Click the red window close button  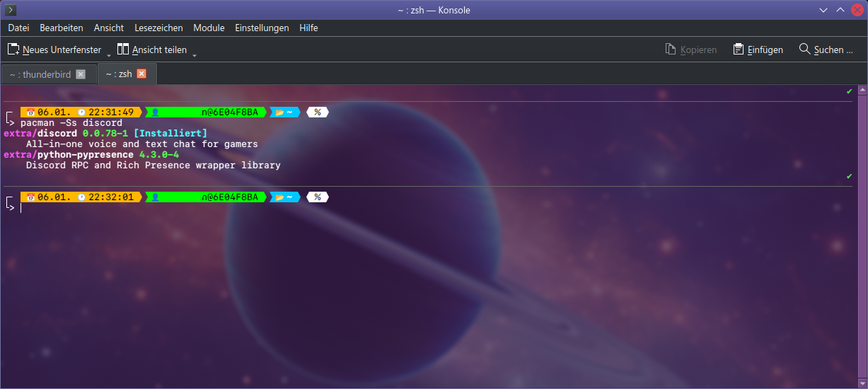click(857, 10)
